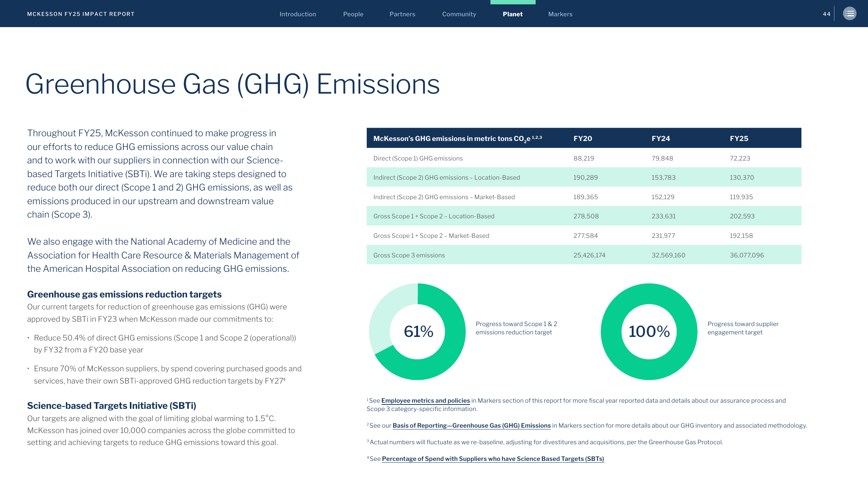
Task: Click the Progress toward Scope 1 & 2 caption
Action: point(516,328)
